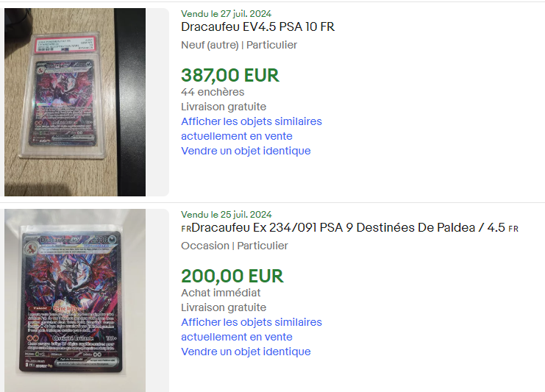Click Livraison gratuite under 44 enchères
The image size is (545, 392).
pyautogui.click(x=224, y=107)
